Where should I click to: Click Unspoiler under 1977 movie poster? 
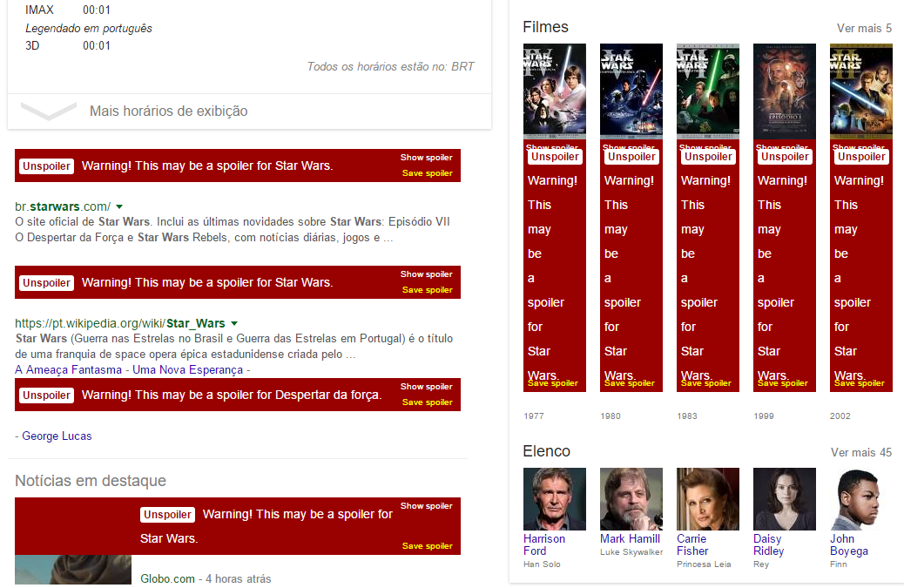(x=555, y=157)
